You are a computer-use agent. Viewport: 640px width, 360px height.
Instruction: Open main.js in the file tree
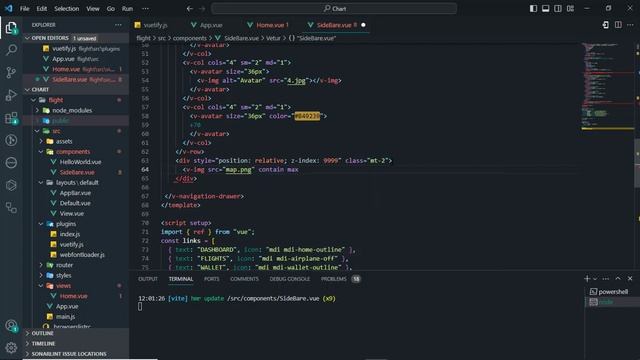pyautogui.click(x=76, y=317)
